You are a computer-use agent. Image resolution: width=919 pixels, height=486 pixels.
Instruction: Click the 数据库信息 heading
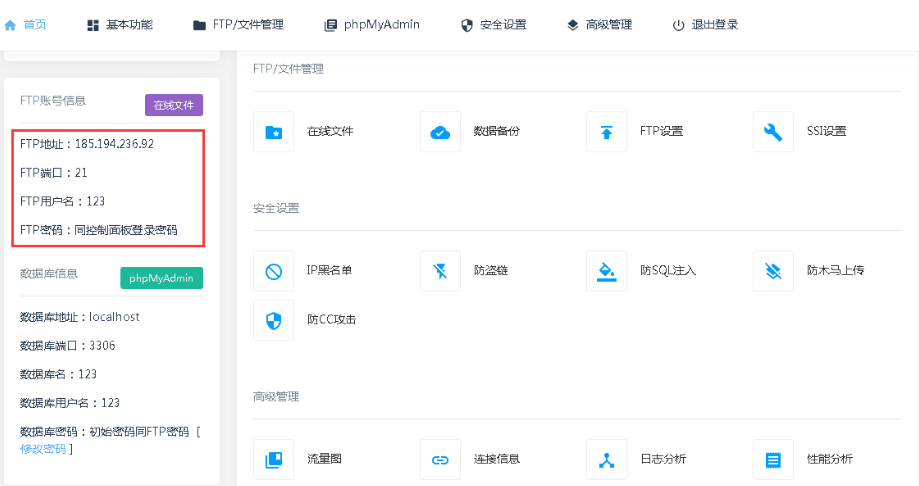(49, 274)
